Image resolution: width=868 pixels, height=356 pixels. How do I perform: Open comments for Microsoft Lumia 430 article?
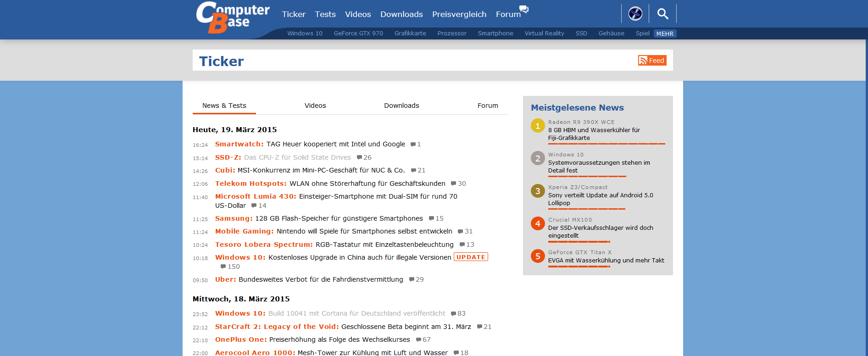click(259, 206)
